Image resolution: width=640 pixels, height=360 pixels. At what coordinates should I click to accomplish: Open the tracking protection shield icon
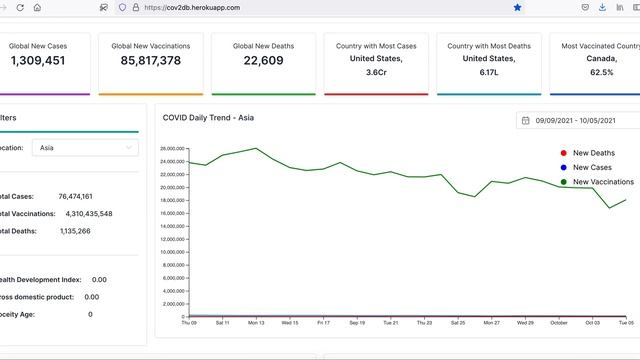click(122, 7)
